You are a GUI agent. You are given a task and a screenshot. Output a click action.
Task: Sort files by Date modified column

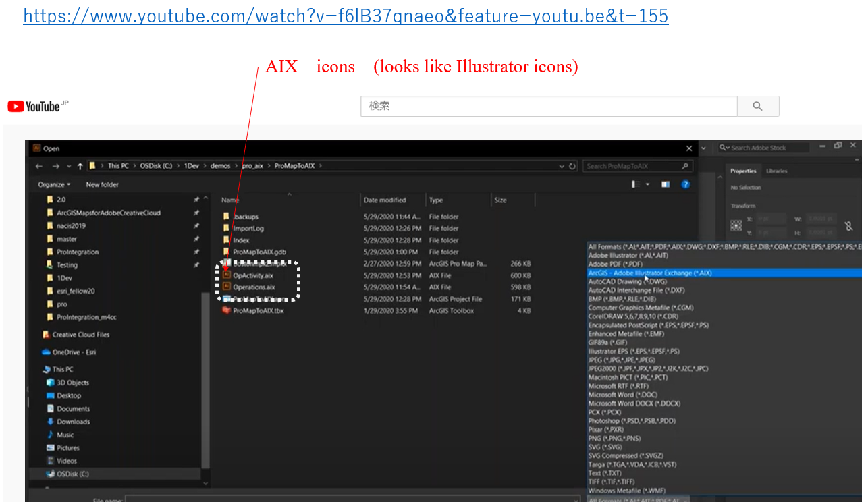tap(385, 200)
